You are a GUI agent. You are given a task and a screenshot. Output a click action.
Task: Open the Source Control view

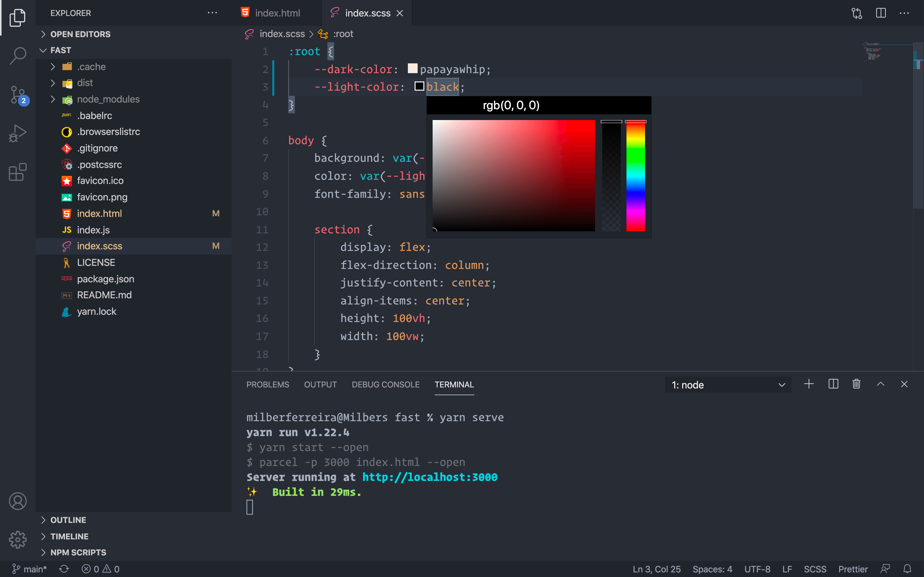[x=18, y=95]
